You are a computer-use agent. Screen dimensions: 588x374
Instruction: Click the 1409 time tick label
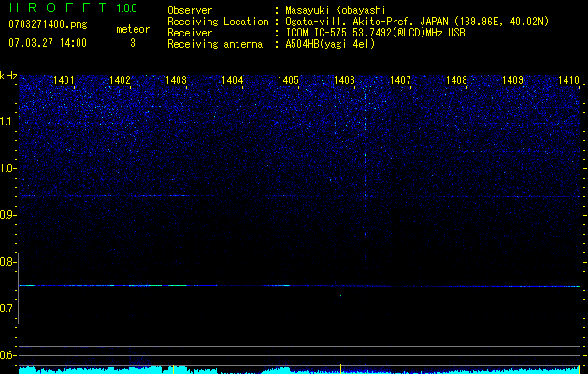(x=512, y=80)
